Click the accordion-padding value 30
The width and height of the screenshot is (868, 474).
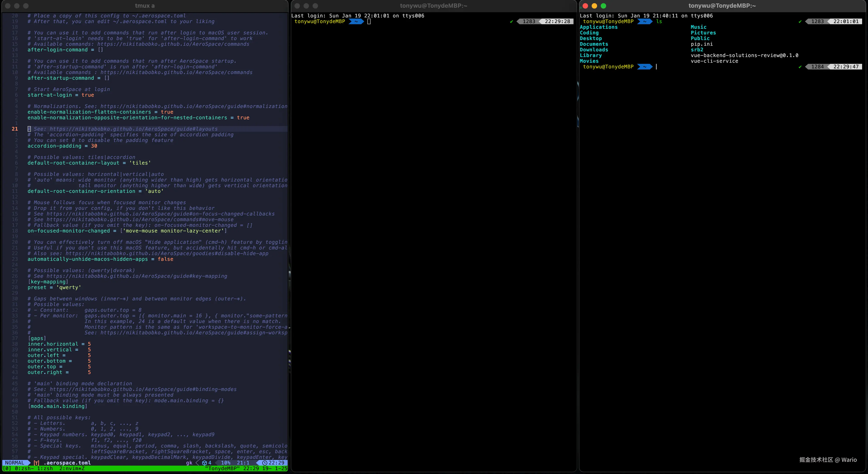pyautogui.click(x=94, y=146)
